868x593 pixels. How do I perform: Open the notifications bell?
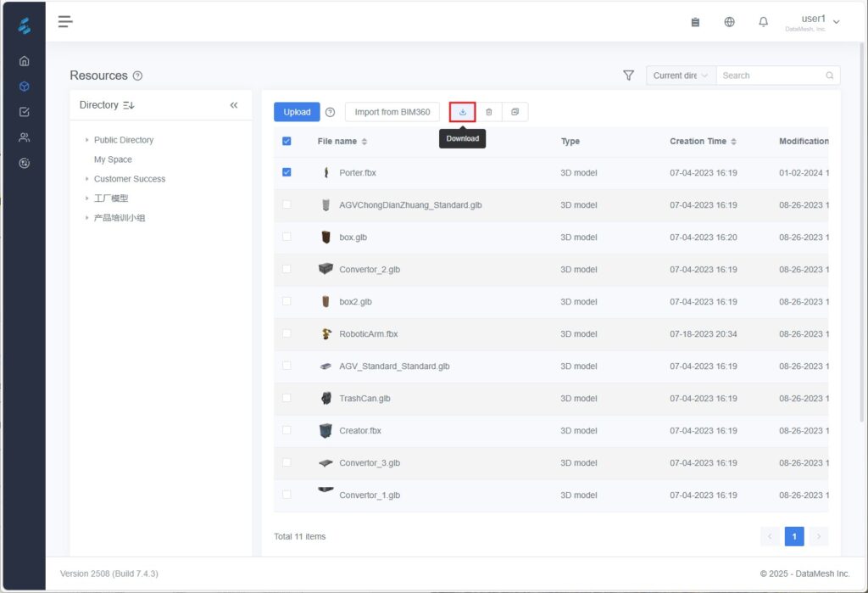pos(764,22)
